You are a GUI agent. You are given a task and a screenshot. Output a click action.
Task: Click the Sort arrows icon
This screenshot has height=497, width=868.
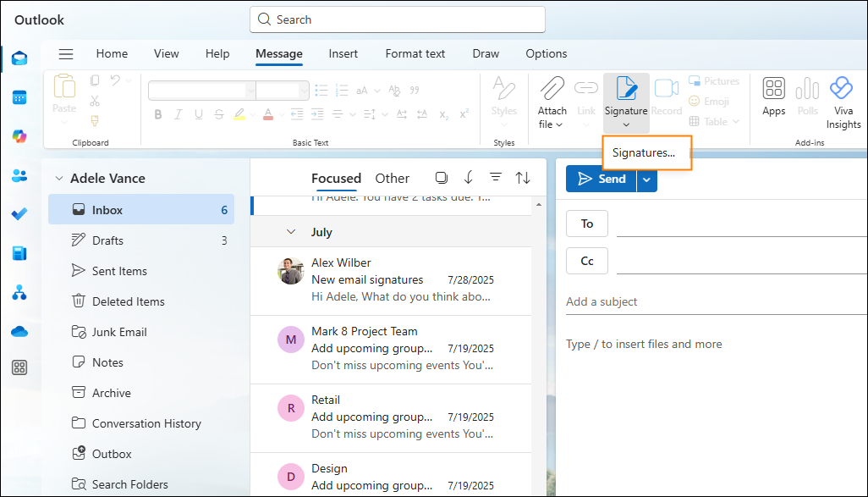coord(523,178)
